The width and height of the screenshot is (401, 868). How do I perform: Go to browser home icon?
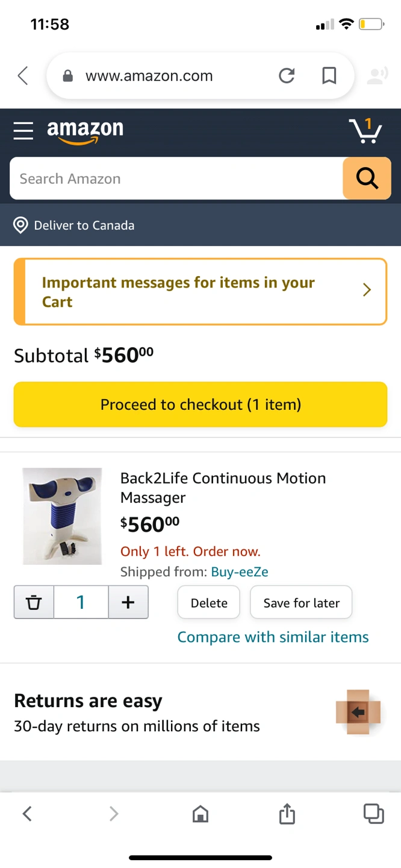click(200, 814)
